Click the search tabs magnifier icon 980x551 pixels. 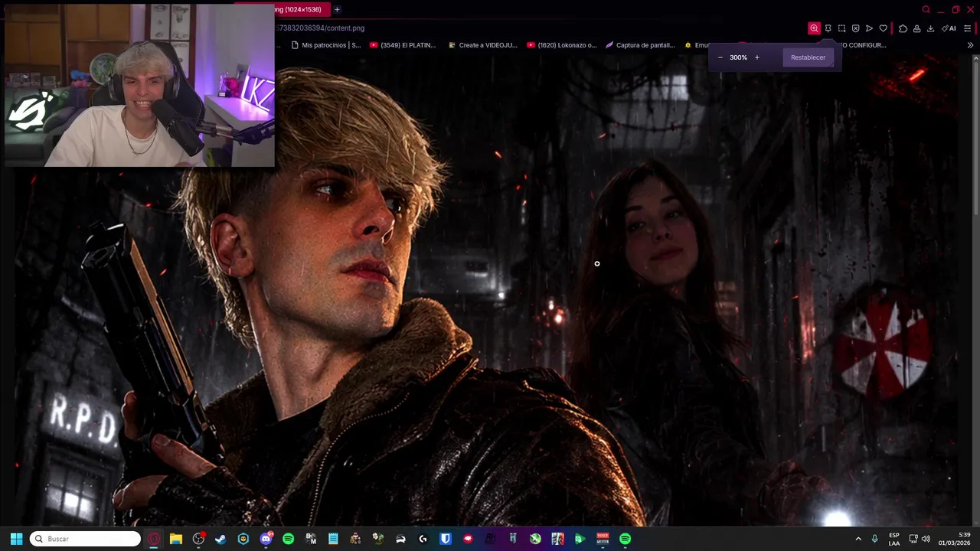926,9
